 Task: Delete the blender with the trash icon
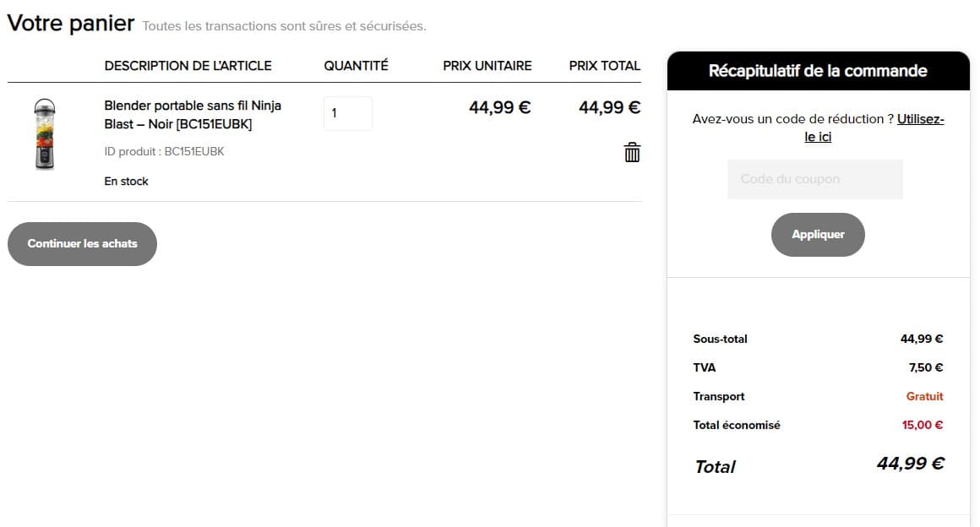coord(632,153)
